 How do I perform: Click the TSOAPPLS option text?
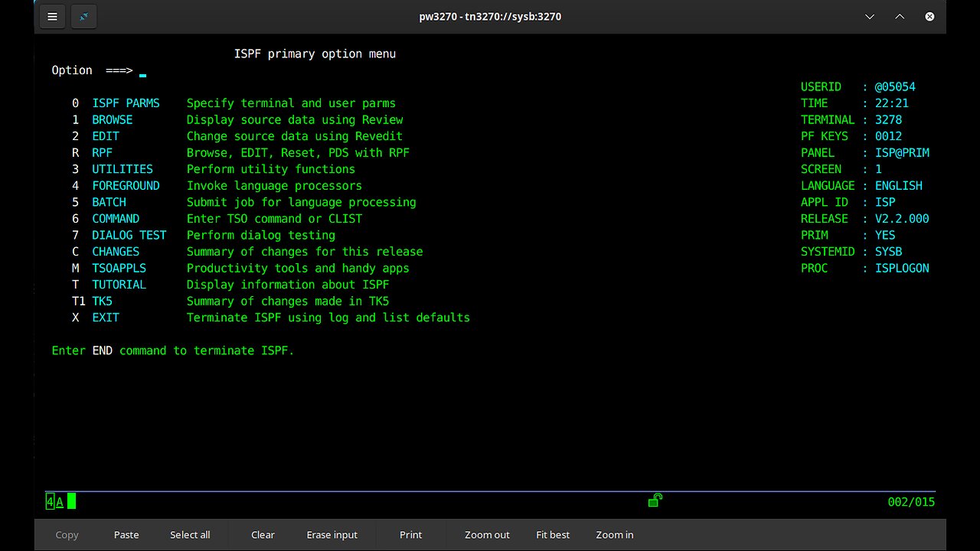[x=119, y=268]
